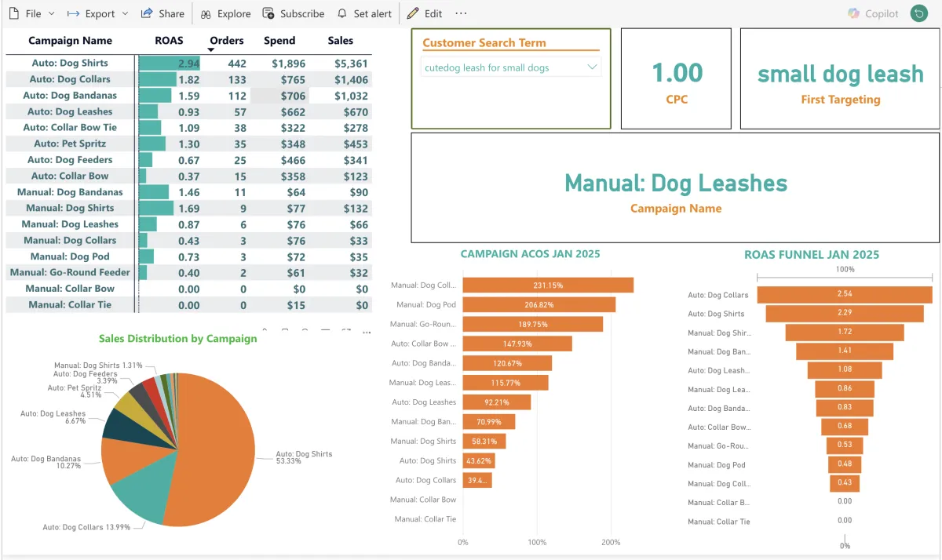
Task: Click the 1.72 funnel bar
Action: (845, 333)
